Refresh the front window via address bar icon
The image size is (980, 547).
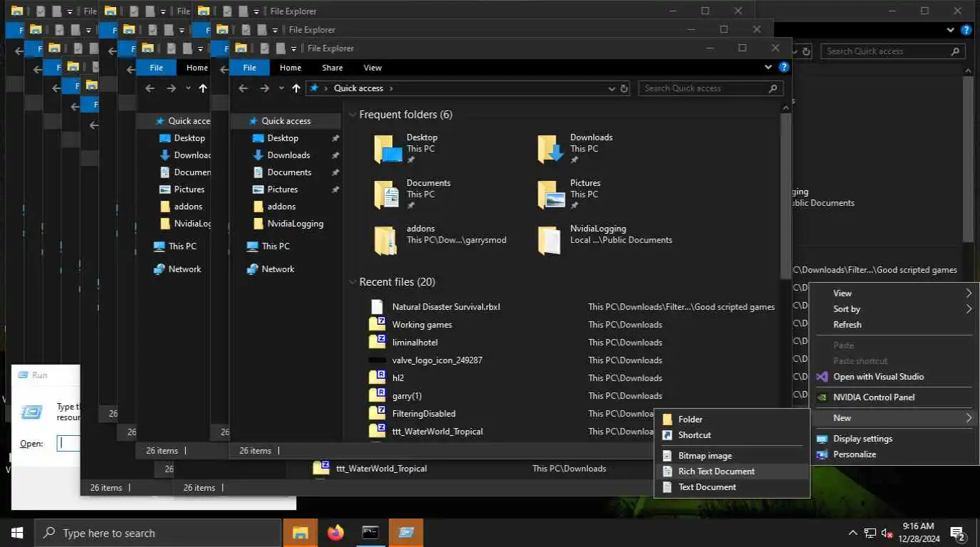tap(625, 88)
